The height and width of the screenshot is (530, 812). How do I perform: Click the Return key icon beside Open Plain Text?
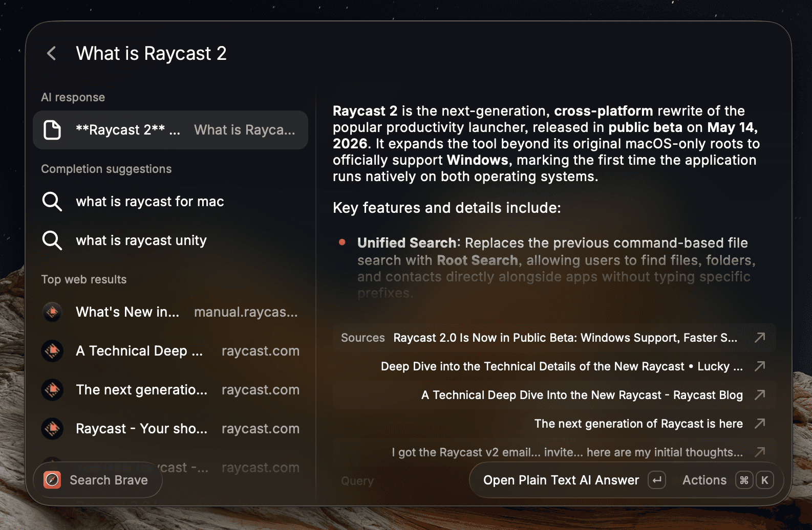click(657, 480)
